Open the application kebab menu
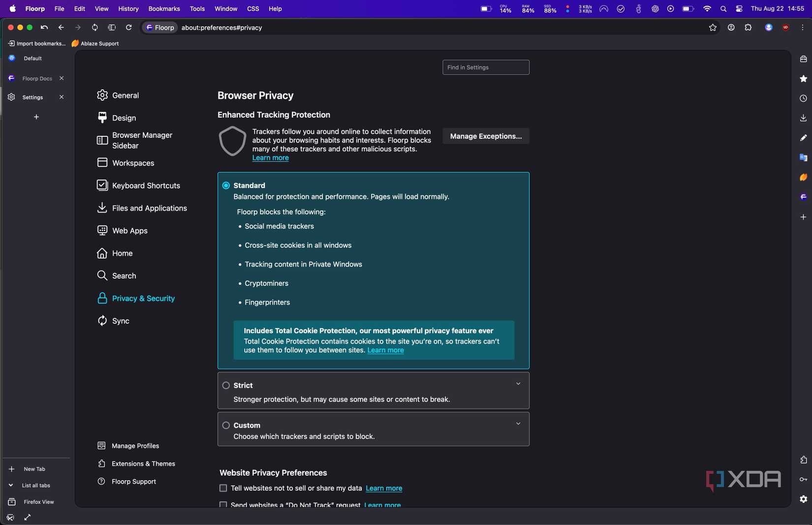The height and width of the screenshot is (525, 812). 803,28
